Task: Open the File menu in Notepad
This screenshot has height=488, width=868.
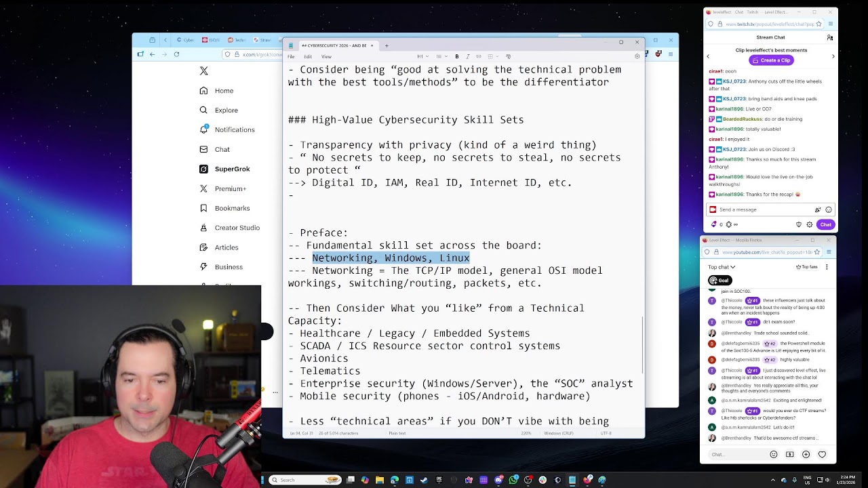Action: pos(291,56)
